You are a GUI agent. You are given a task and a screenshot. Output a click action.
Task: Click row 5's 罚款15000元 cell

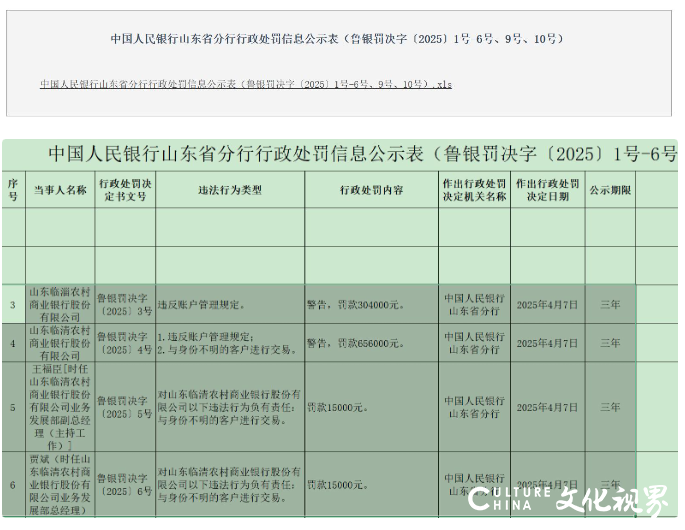coord(372,407)
